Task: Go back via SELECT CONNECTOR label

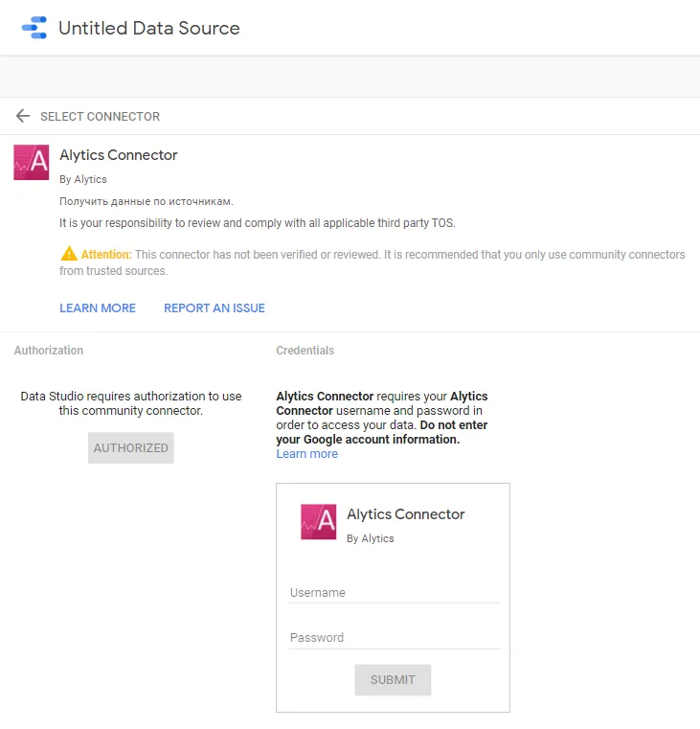Action: 100,116
